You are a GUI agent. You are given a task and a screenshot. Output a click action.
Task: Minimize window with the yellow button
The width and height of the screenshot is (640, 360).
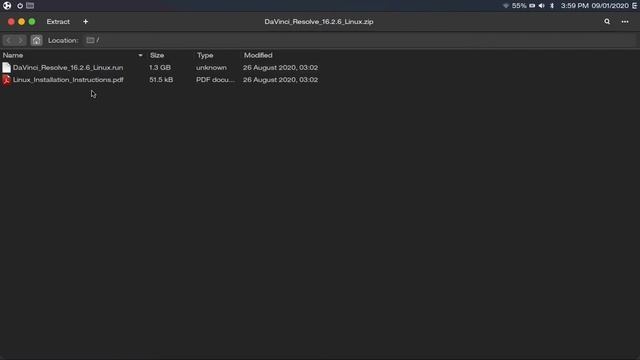click(22, 22)
